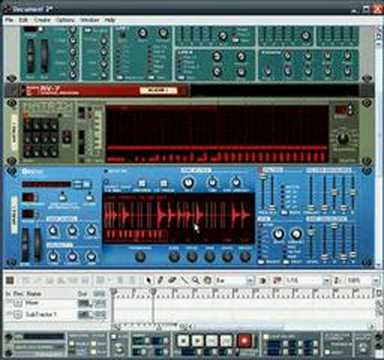Open the 1/16 quantize value dropdown
This screenshot has width=384, height=360.
(326, 281)
